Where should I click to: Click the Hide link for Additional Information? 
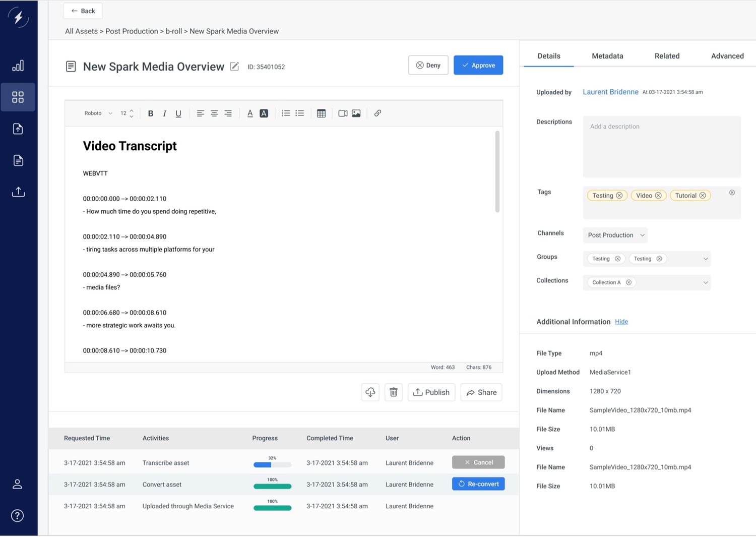[x=621, y=322]
